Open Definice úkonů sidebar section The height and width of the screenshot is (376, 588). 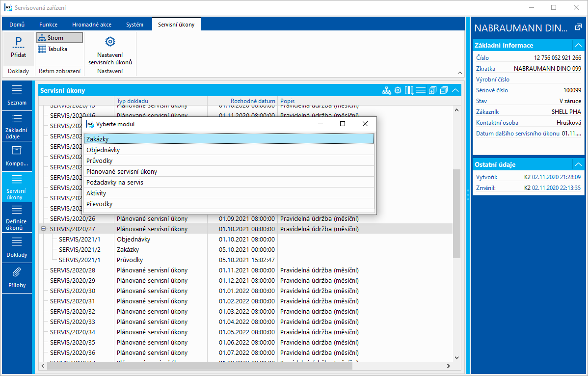(x=17, y=217)
